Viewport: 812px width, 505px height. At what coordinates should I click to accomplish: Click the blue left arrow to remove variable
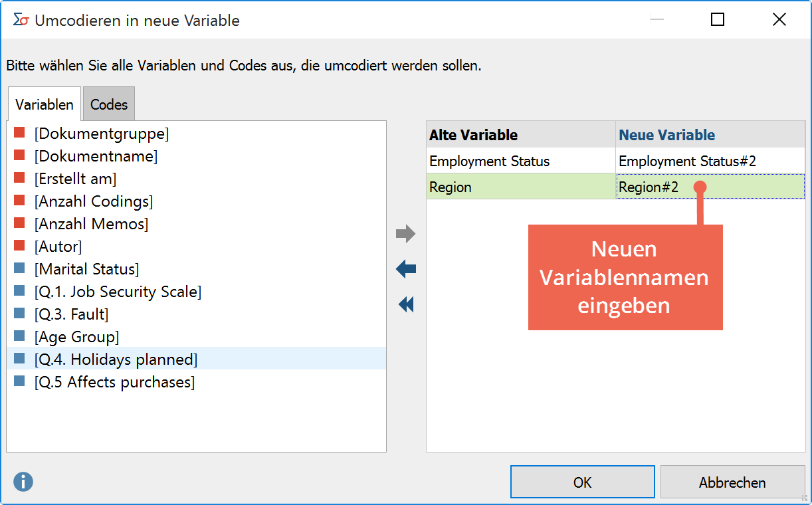point(406,269)
